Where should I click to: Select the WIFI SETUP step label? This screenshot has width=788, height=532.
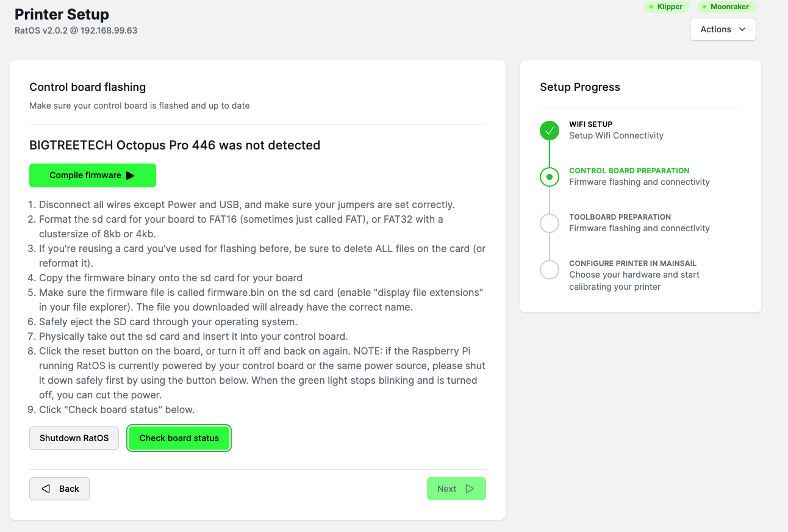(590, 124)
